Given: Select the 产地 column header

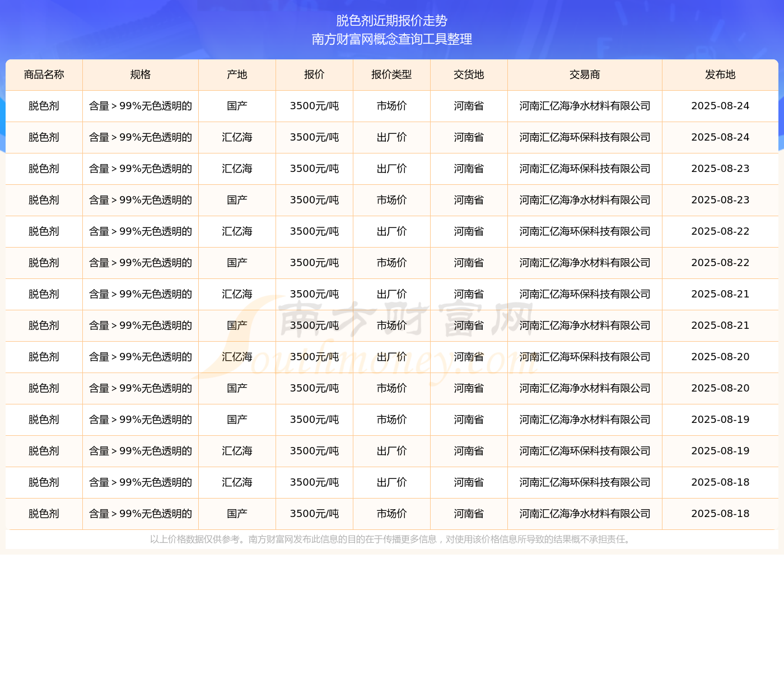Looking at the screenshot, I should 237,75.
